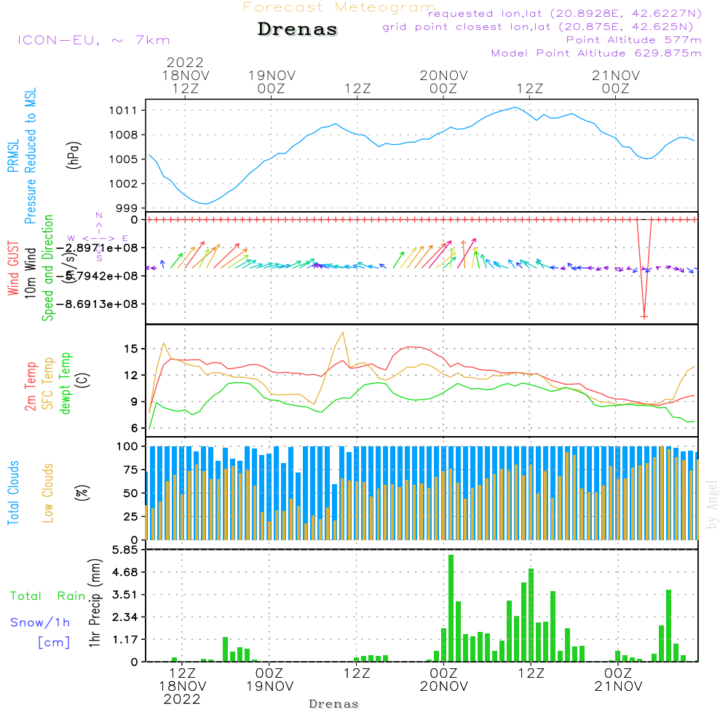Image resolution: width=728 pixels, height=728 pixels.
Task: Click the '21NOV' bottom axis date label
Action: point(618,687)
